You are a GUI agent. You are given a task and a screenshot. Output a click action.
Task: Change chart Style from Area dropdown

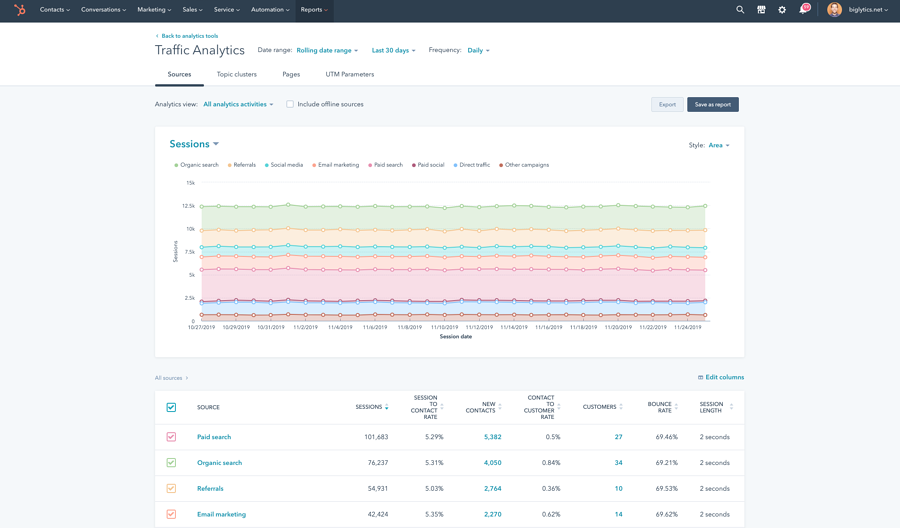tap(718, 145)
